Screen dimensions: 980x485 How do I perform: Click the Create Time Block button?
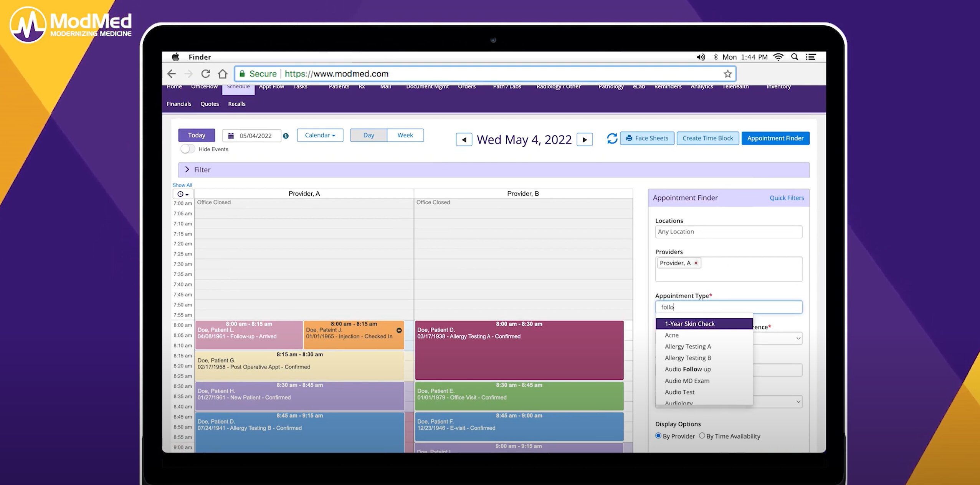click(707, 138)
